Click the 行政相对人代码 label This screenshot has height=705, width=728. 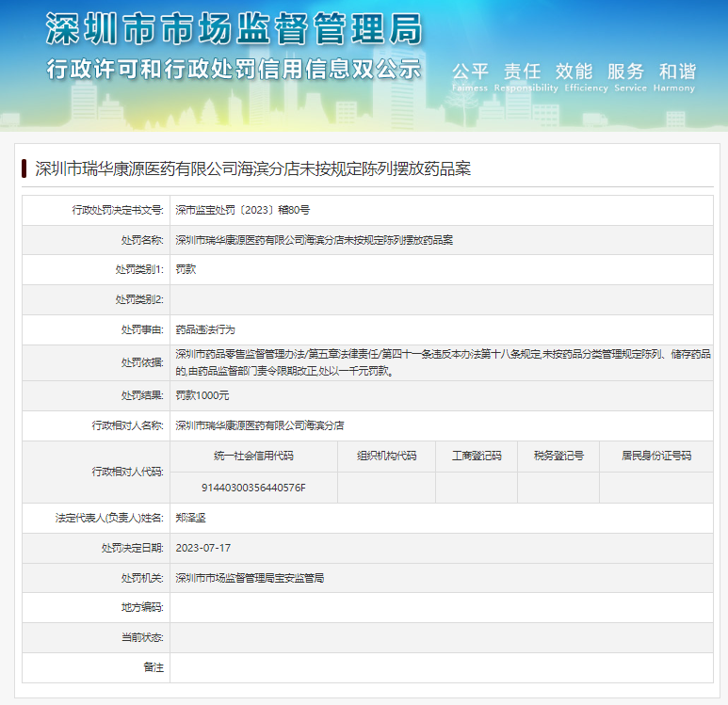point(128,472)
